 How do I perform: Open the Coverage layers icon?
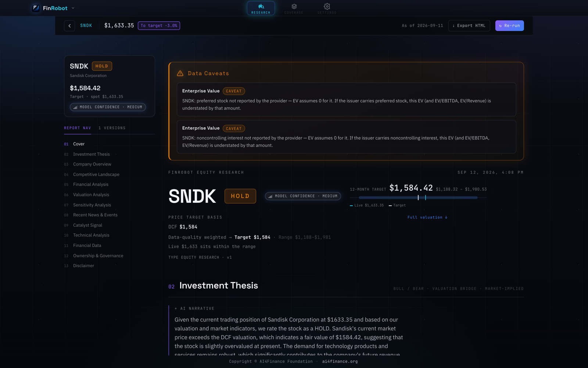(294, 6)
